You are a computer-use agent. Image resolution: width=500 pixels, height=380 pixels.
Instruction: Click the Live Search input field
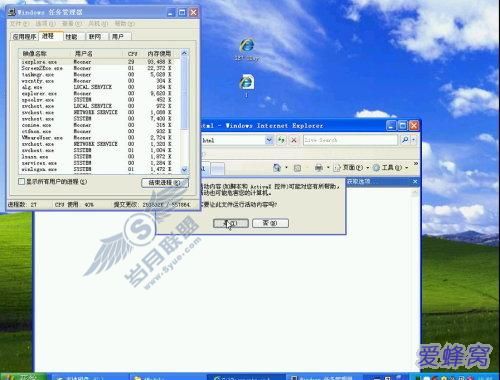(350, 140)
